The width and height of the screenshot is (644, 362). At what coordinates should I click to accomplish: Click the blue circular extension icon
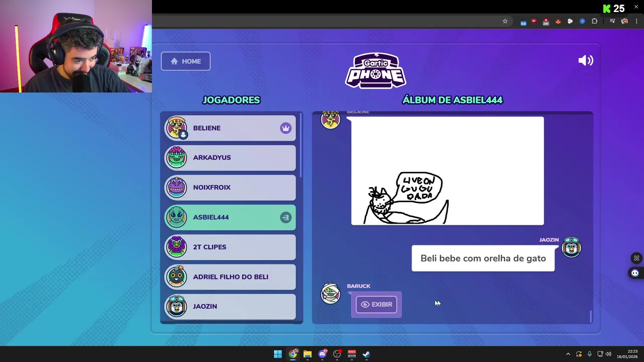click(582, 21)
